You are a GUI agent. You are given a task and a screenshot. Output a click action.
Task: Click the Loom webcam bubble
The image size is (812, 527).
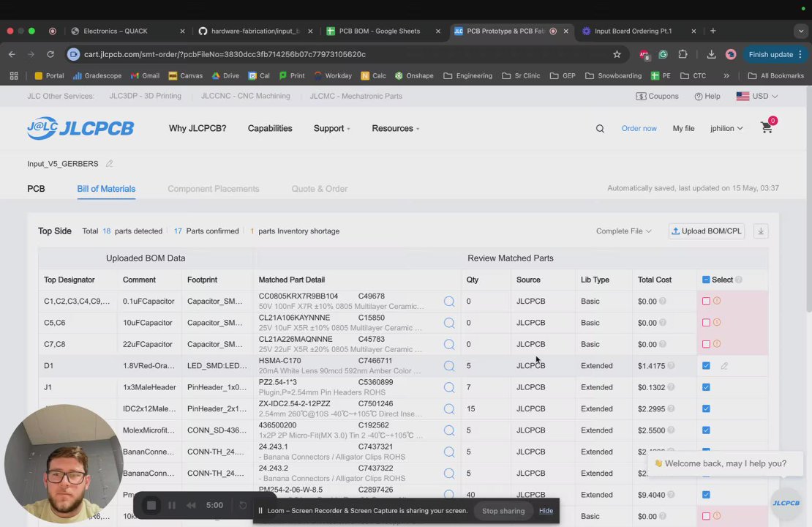coord(64,464)
